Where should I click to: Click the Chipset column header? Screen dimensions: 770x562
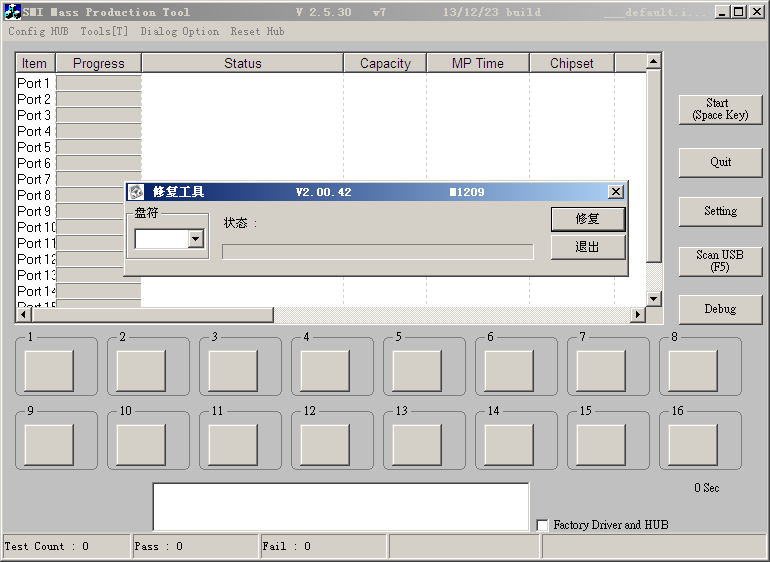click(x=572, y=63)
